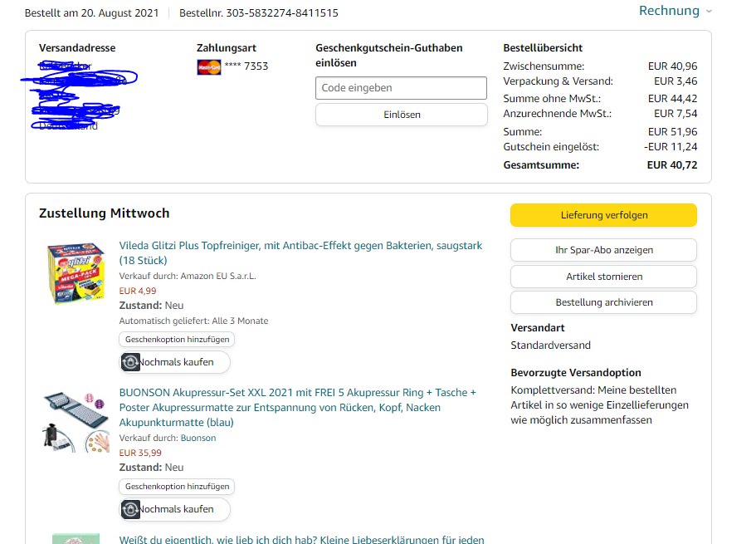Add gift option for BUONSON Akupressur-Set
Screen dimensions: 756x544
pos(177,487)
